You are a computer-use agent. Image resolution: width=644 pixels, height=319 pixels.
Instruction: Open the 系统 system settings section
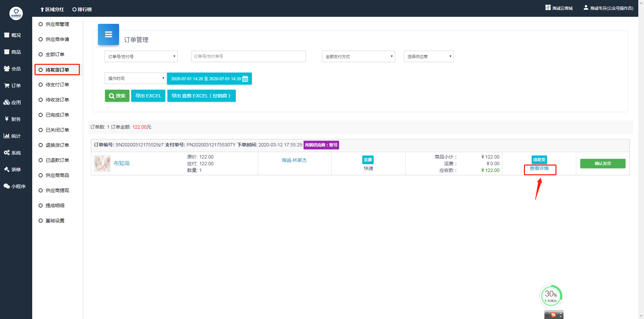[12, 153]
